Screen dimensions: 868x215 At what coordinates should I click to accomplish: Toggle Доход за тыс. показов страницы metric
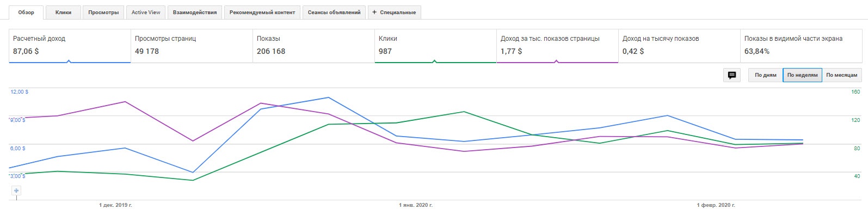click(557, 46)
